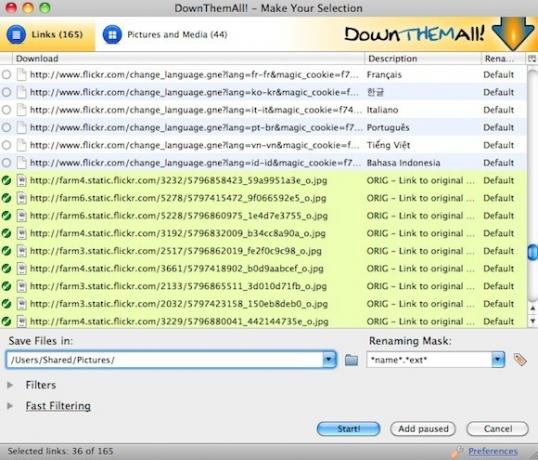Click file icon of 5796858423 jpg row
Viewport: 538px width, 460px height.
coord(22,180)
